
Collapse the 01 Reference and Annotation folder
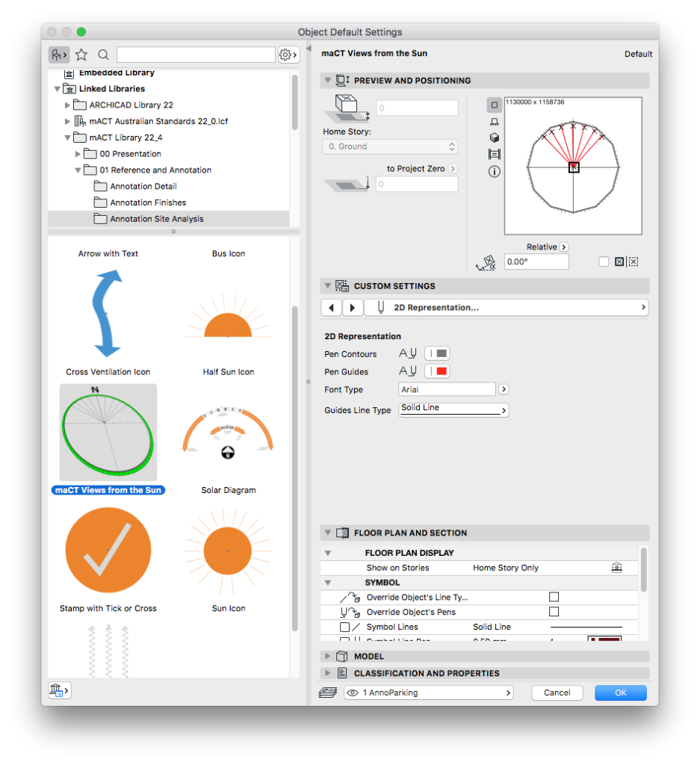(x=78, y=170)
